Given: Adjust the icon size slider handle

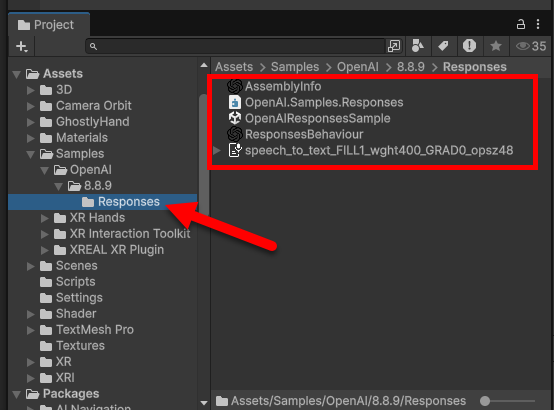Looking at the screenshot, I should tap(485, 401).
